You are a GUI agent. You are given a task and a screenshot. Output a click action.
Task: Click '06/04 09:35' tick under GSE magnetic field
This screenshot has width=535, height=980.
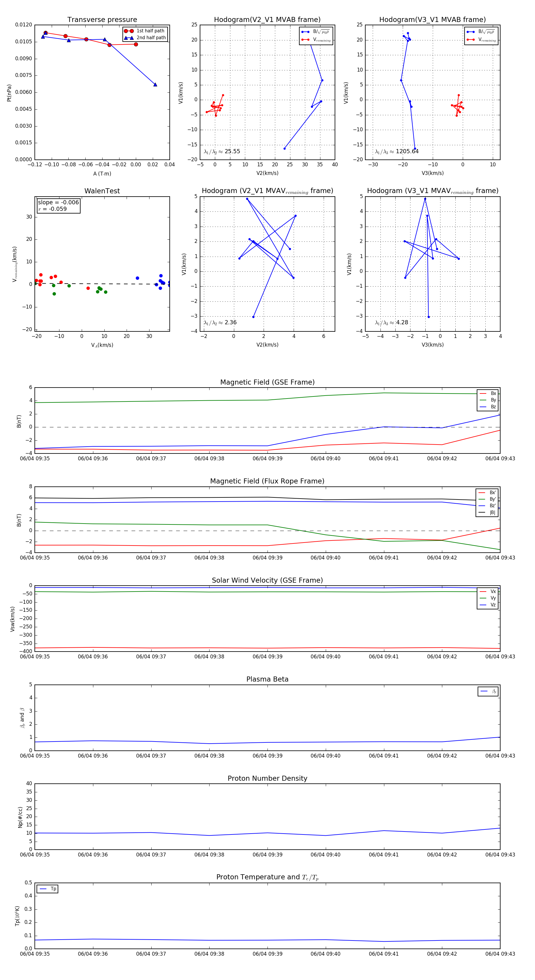click(35, 459)
